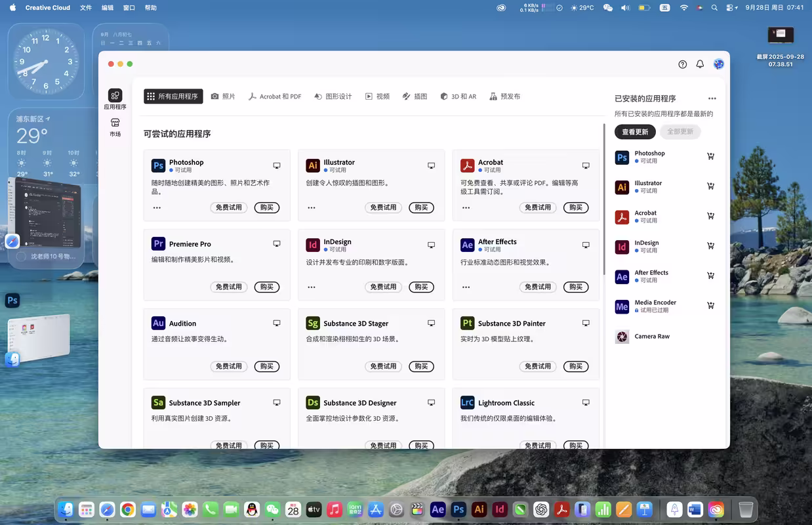Image resolution: width=812 pixels, height=525 pixels.
Task: Click desktop monitor icon on Audition card
Action: (x=277, y=324)
